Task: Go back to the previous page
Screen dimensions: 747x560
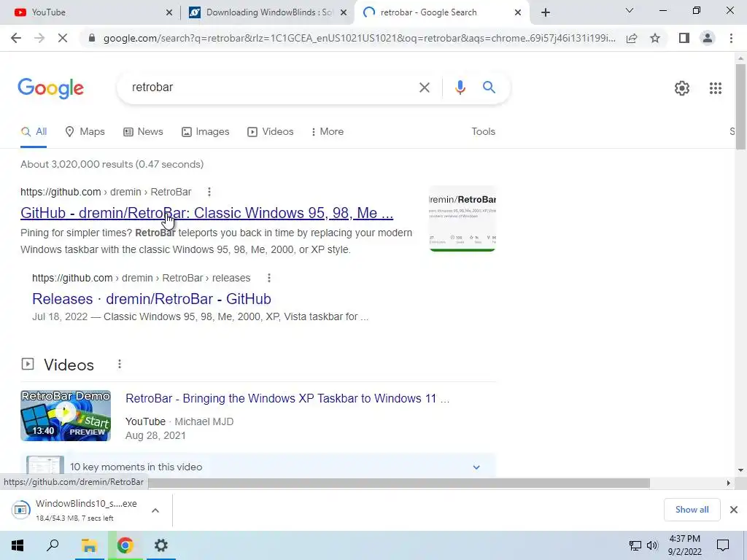Action: (x=16, y=38)
